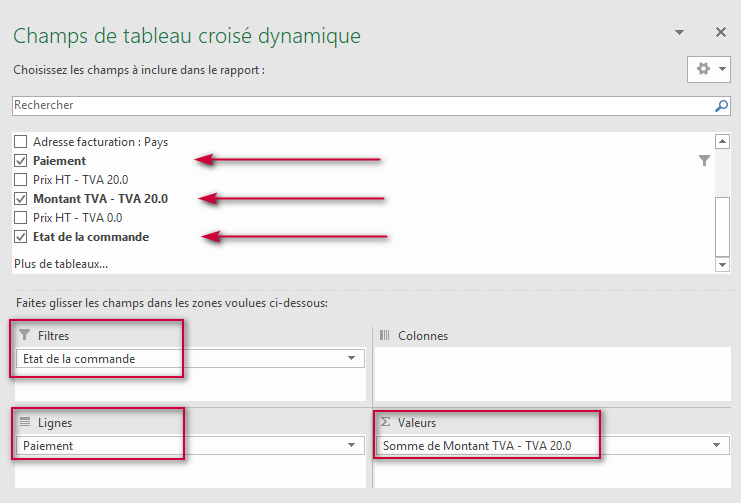
Task: Click the Filtres area funnel icon
Action: pos(25,336)
